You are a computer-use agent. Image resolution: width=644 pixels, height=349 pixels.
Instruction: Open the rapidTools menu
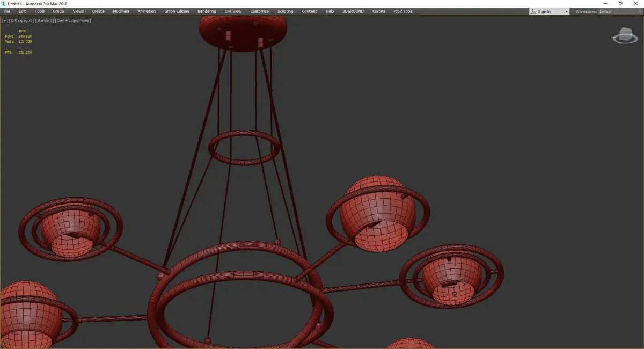point(403,11)
